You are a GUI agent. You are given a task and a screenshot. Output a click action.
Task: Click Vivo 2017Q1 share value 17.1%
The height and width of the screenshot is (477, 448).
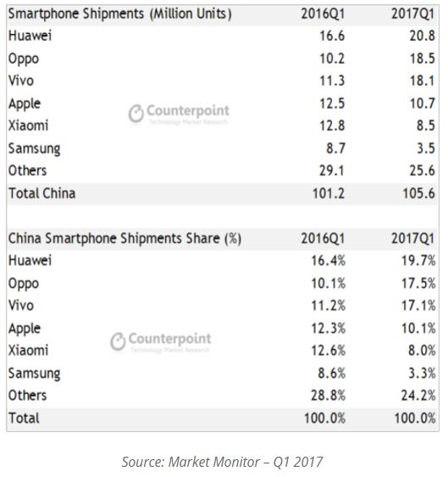click(x=418, y=306)
